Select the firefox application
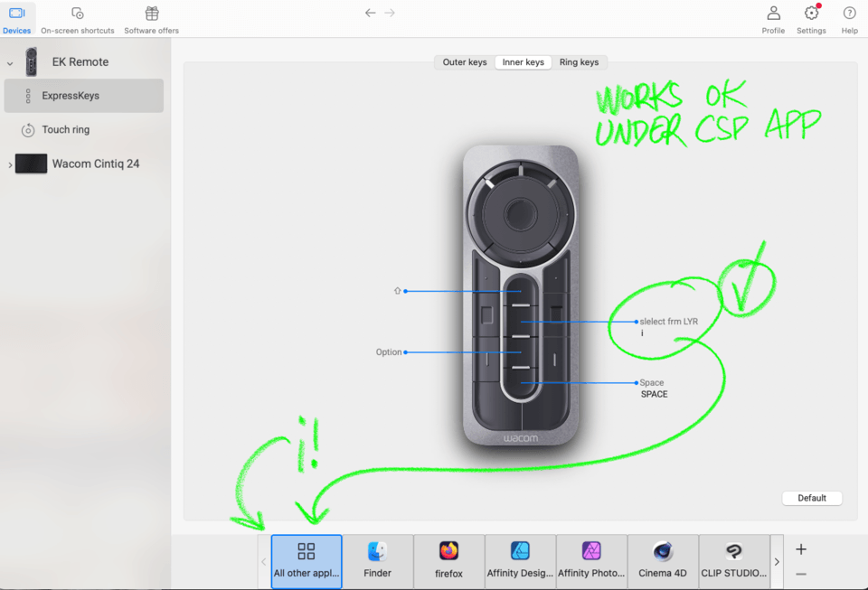The width and height of the screenshot is (868, 590). (x=449, y=561)
